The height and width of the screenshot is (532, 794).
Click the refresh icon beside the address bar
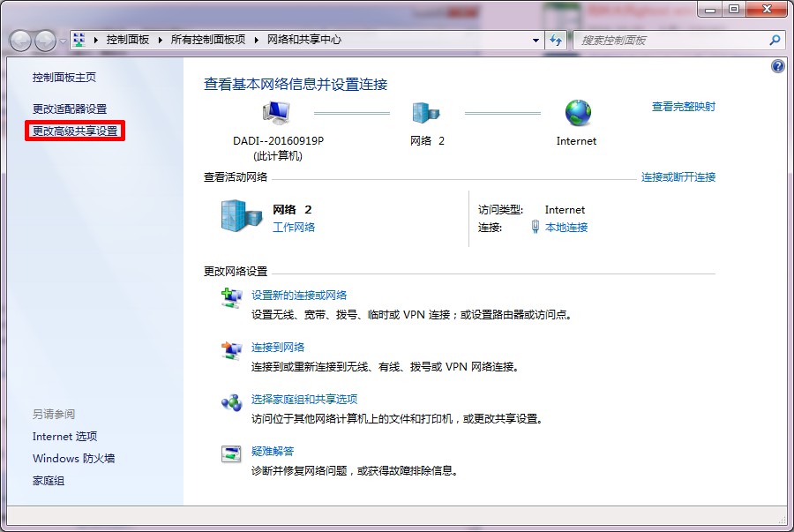(x=557, y=40)
